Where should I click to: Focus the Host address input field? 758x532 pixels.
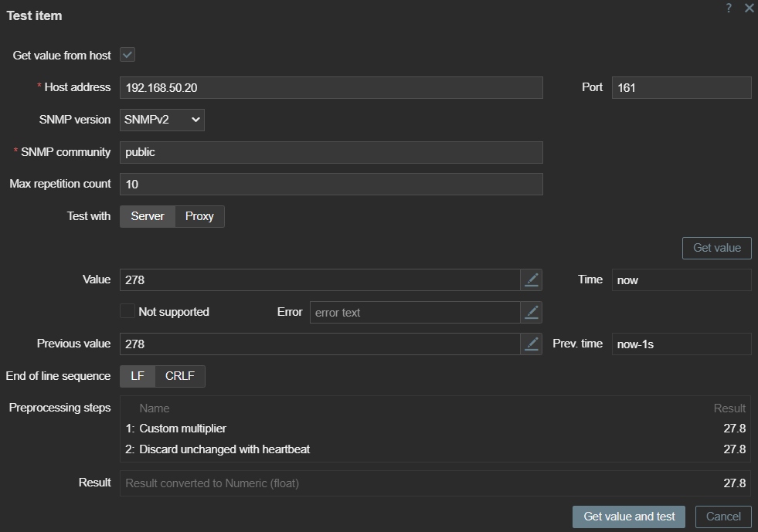pyautogui.click(x=331, y=88)
